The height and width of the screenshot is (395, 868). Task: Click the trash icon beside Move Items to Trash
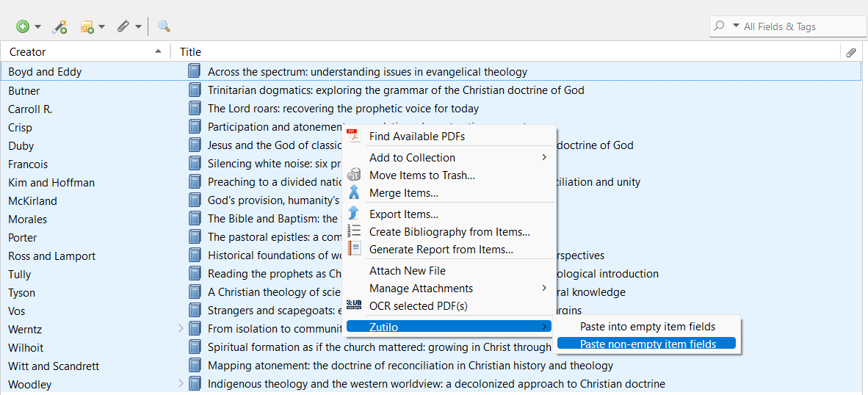pyautogui.click(x=354, y=175)
